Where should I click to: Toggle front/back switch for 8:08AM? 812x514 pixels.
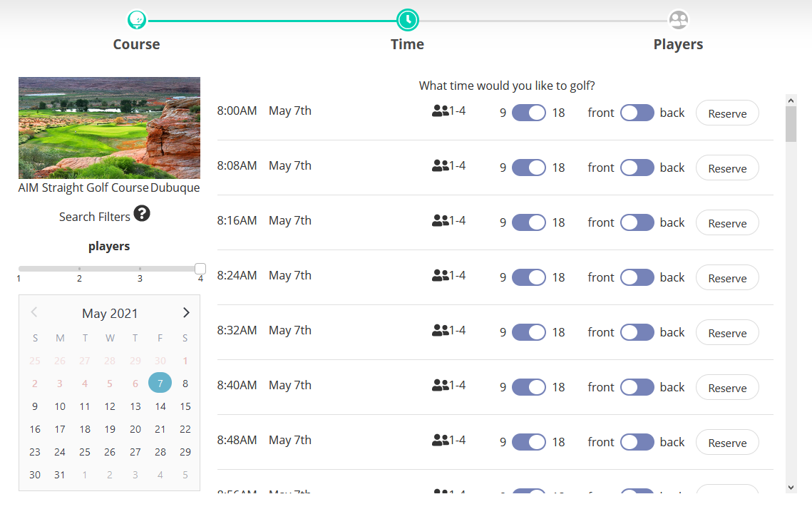(637, 168)
